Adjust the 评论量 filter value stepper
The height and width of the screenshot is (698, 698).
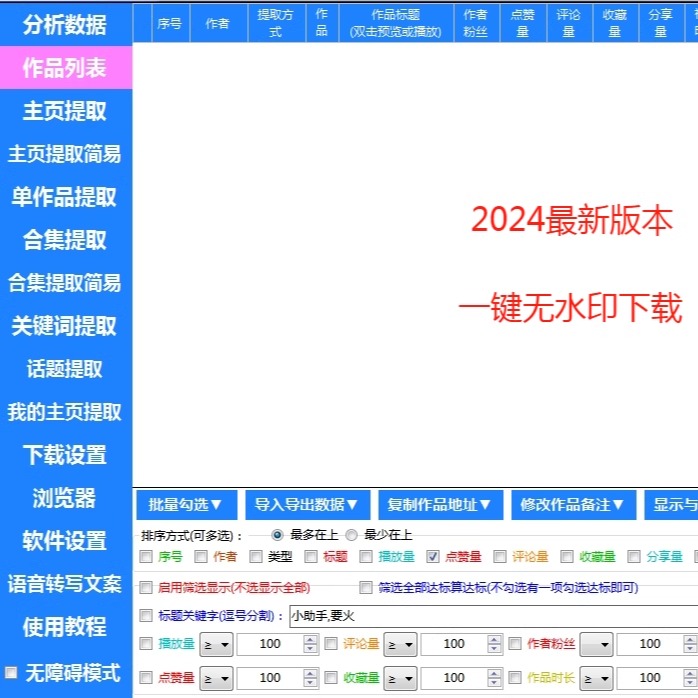pos(495,644)
